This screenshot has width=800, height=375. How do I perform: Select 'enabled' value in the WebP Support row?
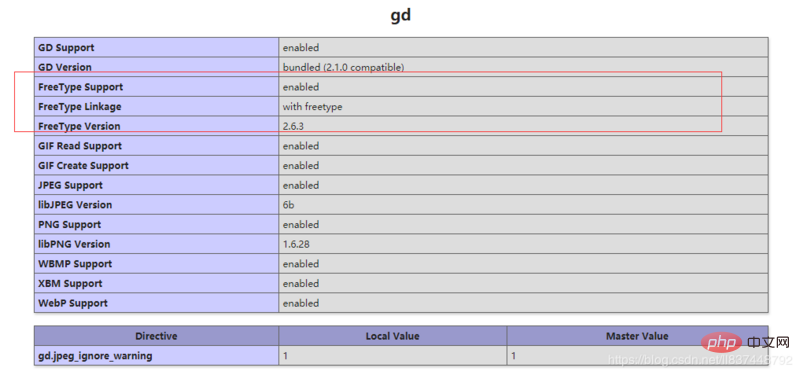point(301,303)
